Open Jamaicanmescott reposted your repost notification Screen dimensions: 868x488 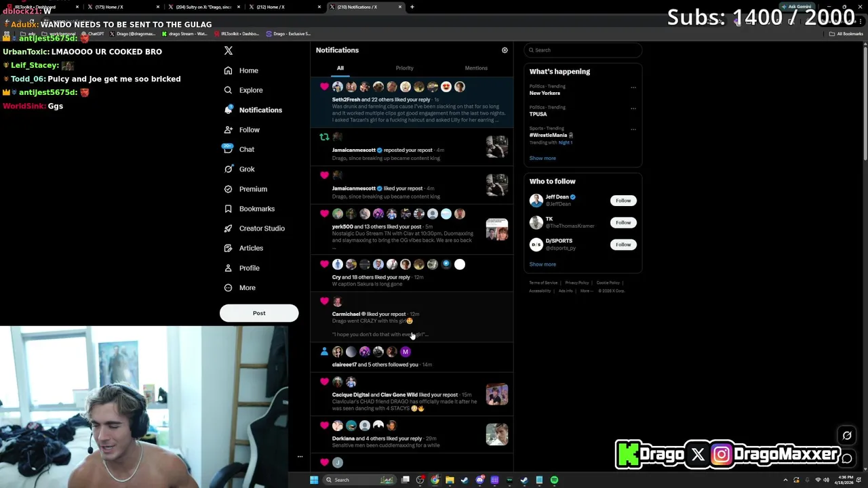[412, 146]
